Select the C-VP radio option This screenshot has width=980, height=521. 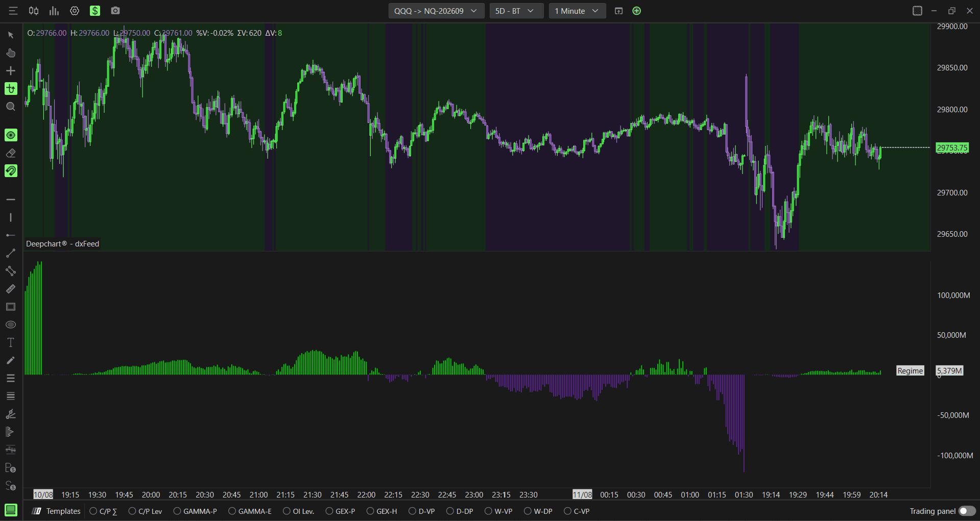click(577, 511)
